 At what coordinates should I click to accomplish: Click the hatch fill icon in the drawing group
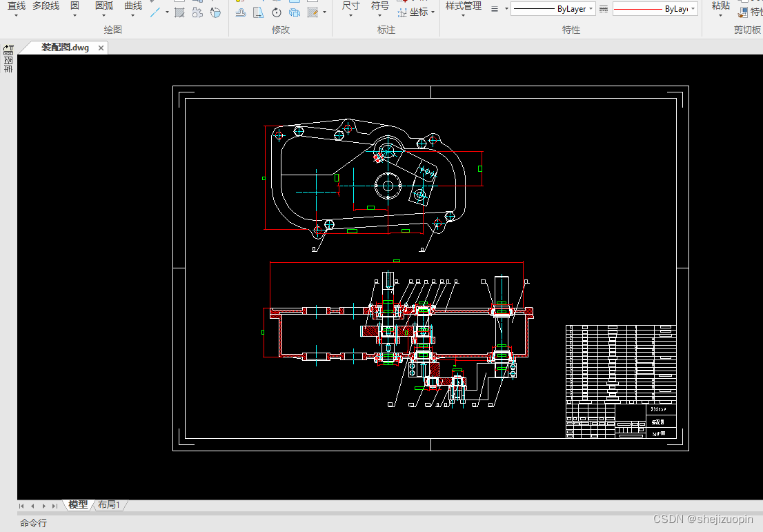[179, 12]
